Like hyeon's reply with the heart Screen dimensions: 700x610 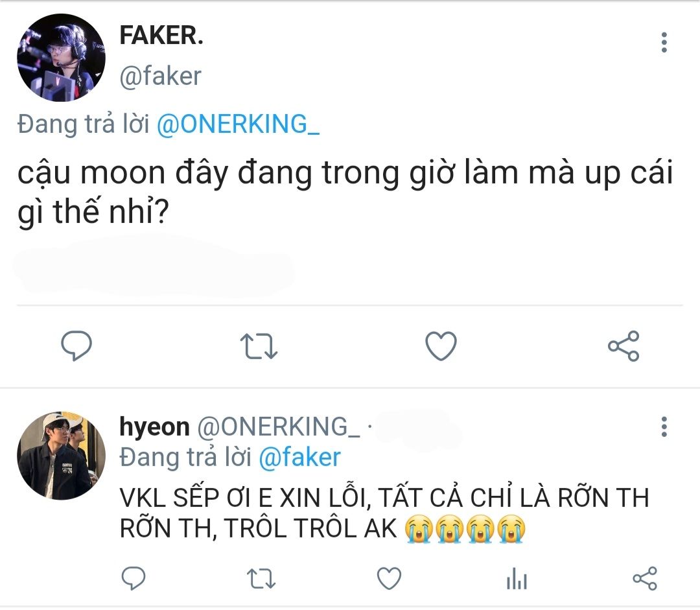389,578
